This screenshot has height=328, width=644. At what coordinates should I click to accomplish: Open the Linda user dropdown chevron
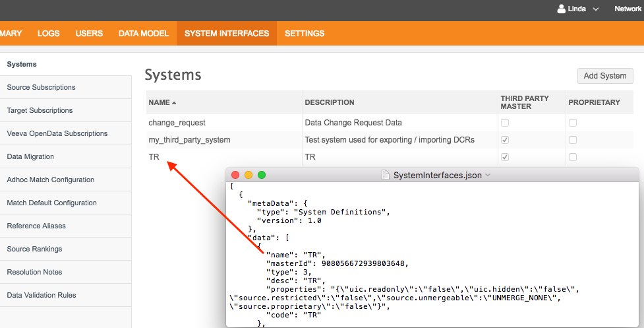[x=596, y=9]
